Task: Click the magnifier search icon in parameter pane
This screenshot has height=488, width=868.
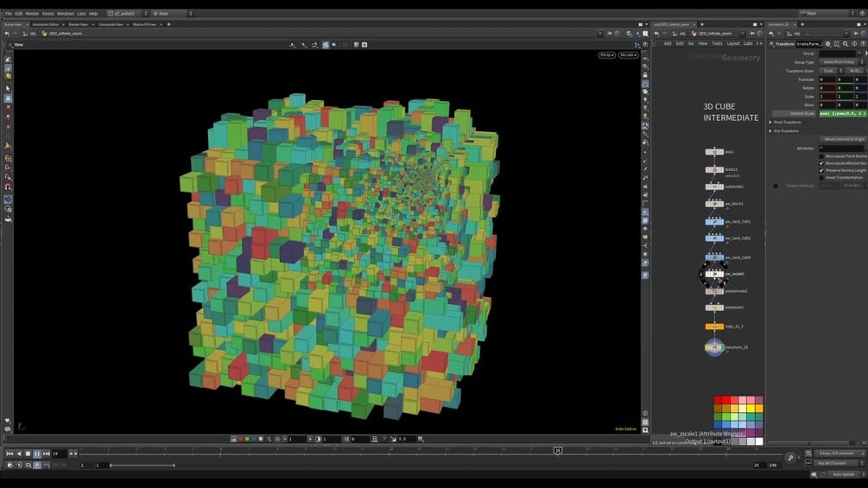Action: tap(845, 43)
